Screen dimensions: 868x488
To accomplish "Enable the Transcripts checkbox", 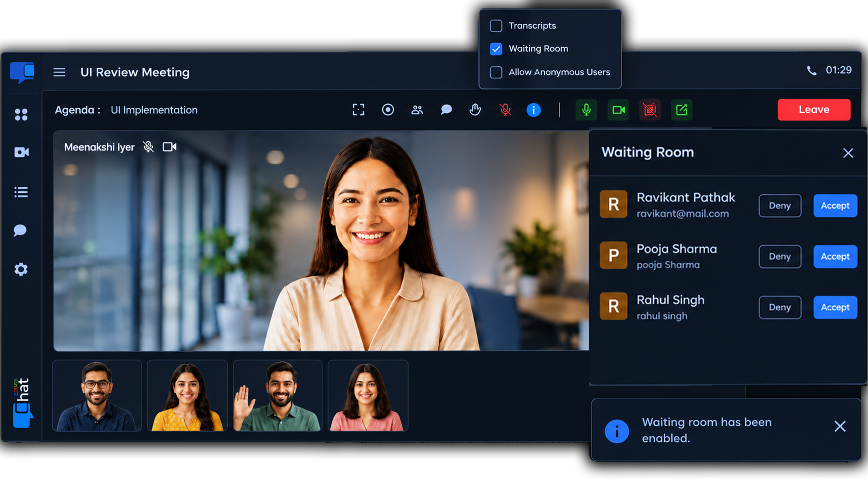I will tap(496, 26).
